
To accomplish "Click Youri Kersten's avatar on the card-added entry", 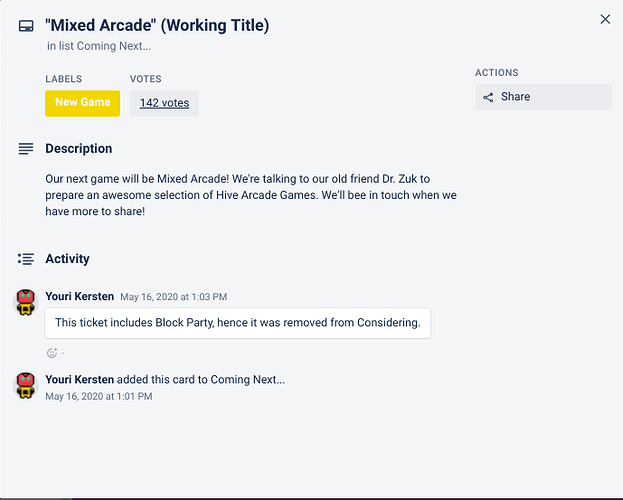I will click(26, 386).
